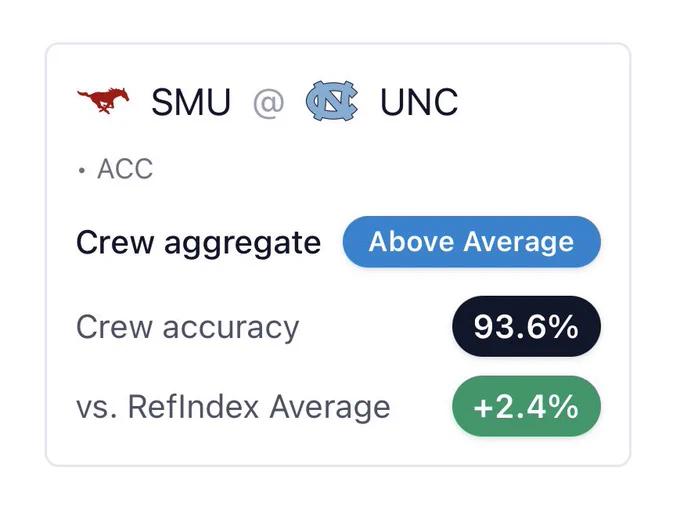Screen dimensions: 680x507
Task: Click the vs. RefIndex Average label
Action: [x=233, y=407]
